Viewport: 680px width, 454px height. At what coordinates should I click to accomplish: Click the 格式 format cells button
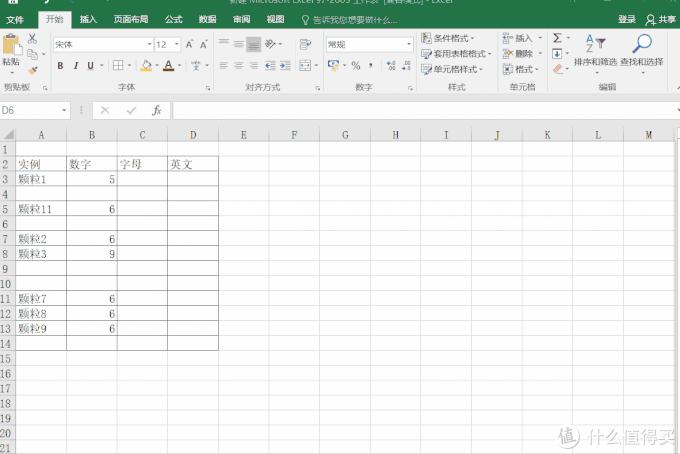(521, 69)
